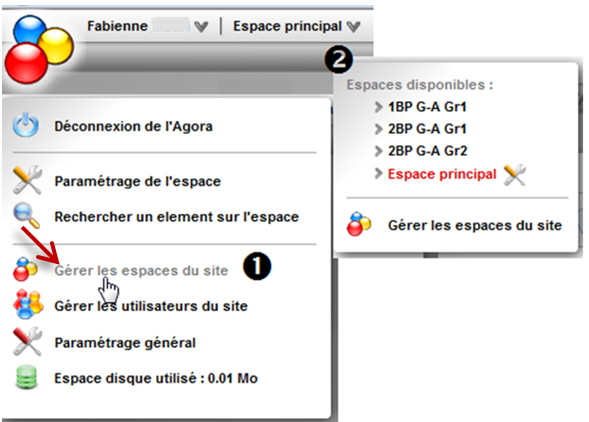Choose Gérer les utilisateurs du site
This screenshot has width=589, height=422.
(x=151, y=306)
